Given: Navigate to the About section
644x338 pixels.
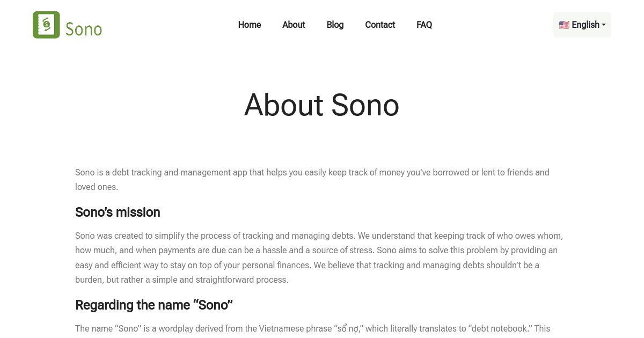Looking at the screenshot, I should point(294,25).
